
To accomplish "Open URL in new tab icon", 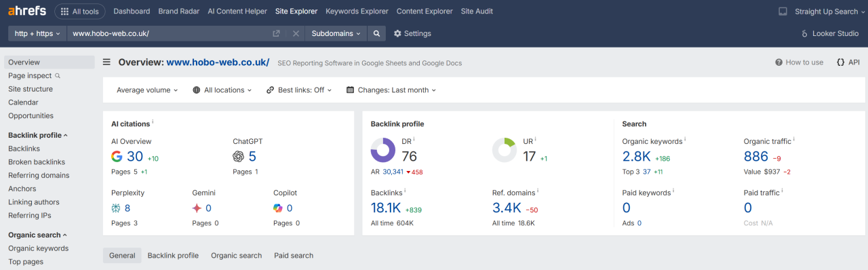I will point(276,33).
